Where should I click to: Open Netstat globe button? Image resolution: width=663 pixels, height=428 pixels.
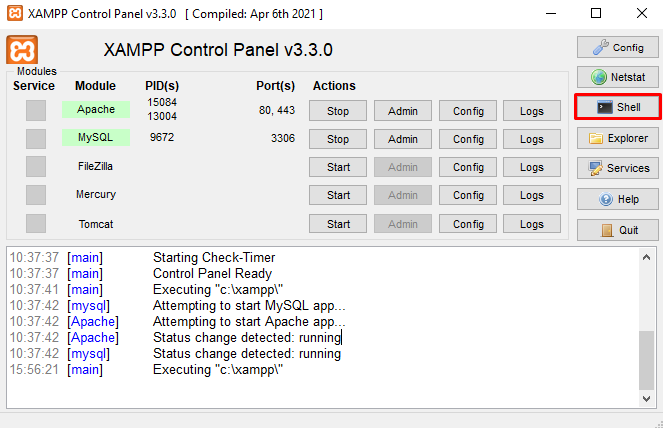[618, 77]
